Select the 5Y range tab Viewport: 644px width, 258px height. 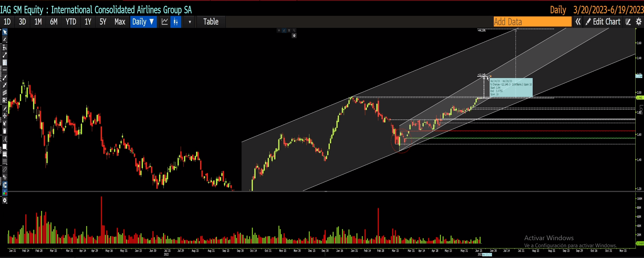pyautogui.click(x=103, y=22)
